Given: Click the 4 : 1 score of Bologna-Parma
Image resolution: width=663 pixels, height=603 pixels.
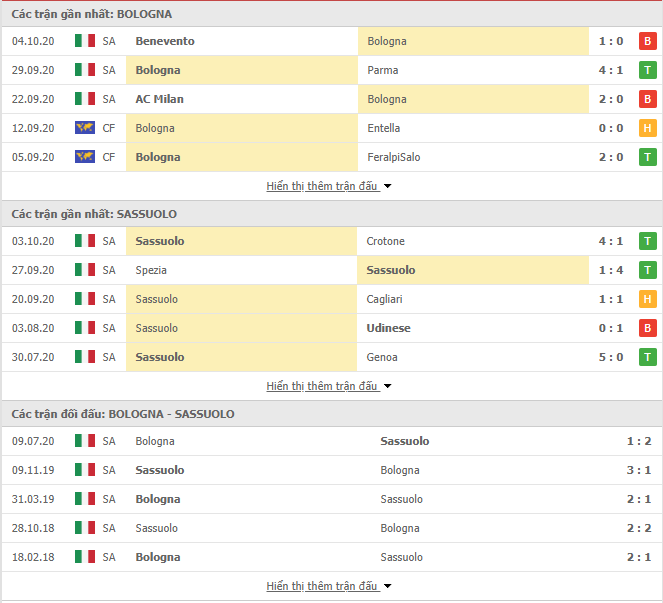Looking at the screenshot, I should click(613, 70).
